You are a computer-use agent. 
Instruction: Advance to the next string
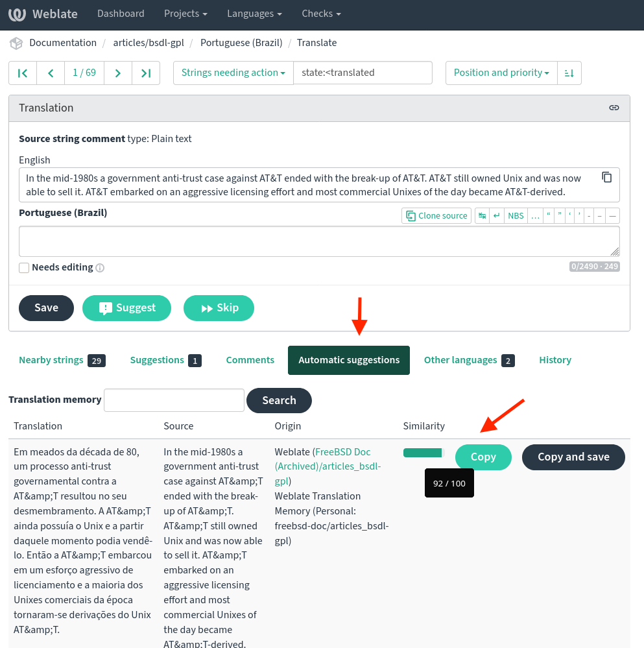tap(118, 73)
